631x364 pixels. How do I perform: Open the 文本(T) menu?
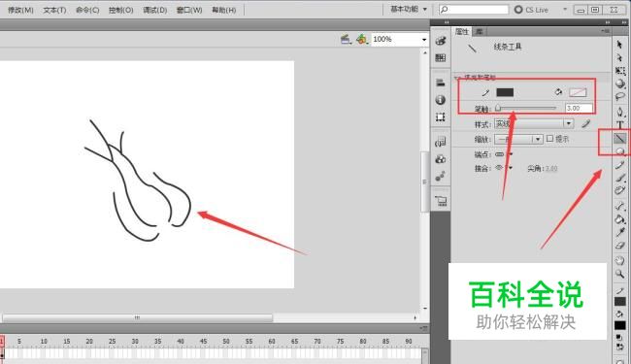coord(54,10)
